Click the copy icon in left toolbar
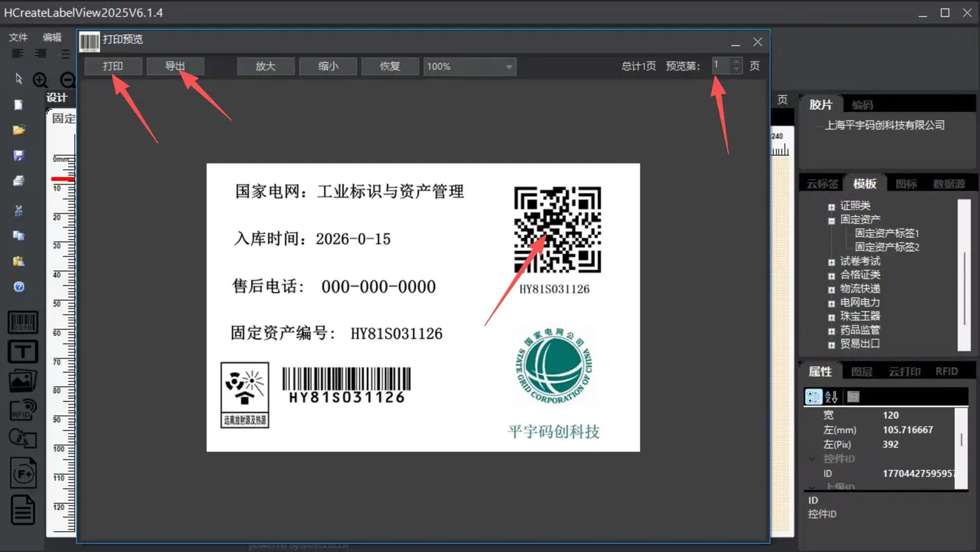Image resolution: width=980 pixels, height=552 pixels. (19, 236)
